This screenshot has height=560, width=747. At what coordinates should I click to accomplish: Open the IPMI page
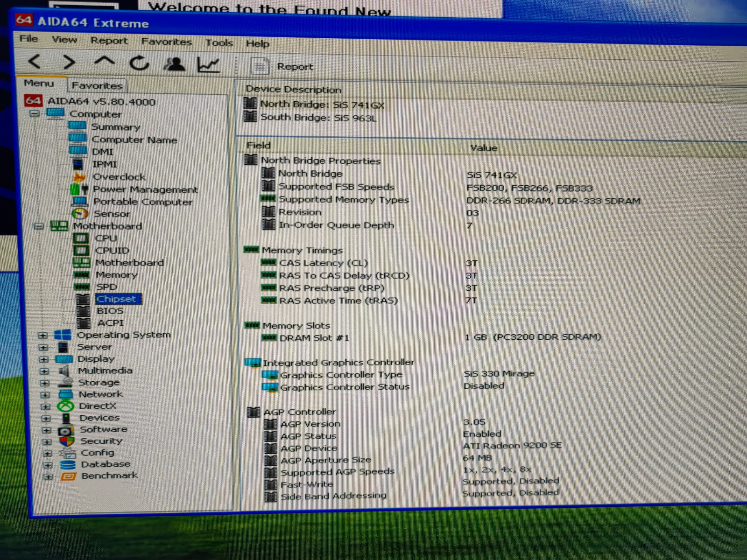(105, 164)
